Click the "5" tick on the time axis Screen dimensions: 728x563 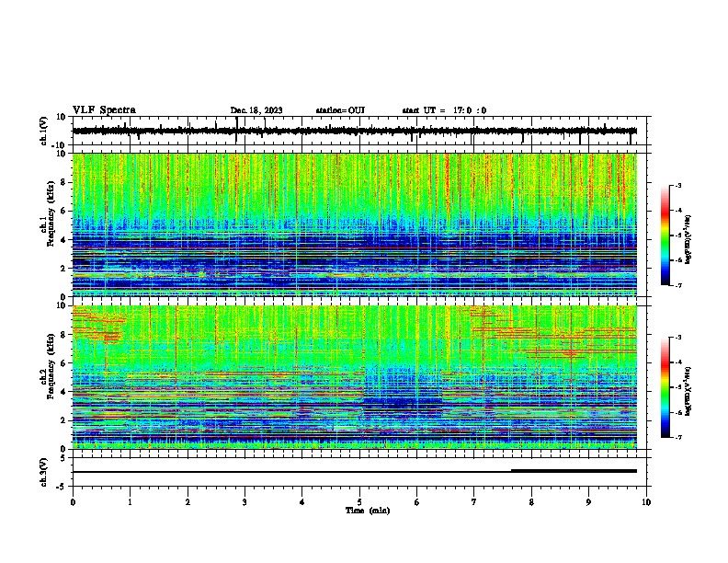click(359, 502)
